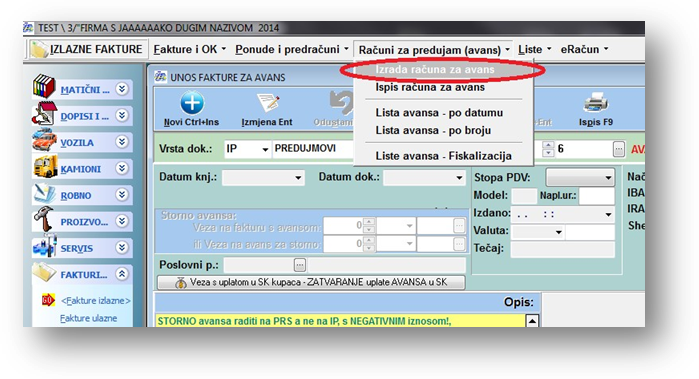This screenshot has width=699, height=379.
Task: Open the eRačun menu
Action: [x=584, y=49]
